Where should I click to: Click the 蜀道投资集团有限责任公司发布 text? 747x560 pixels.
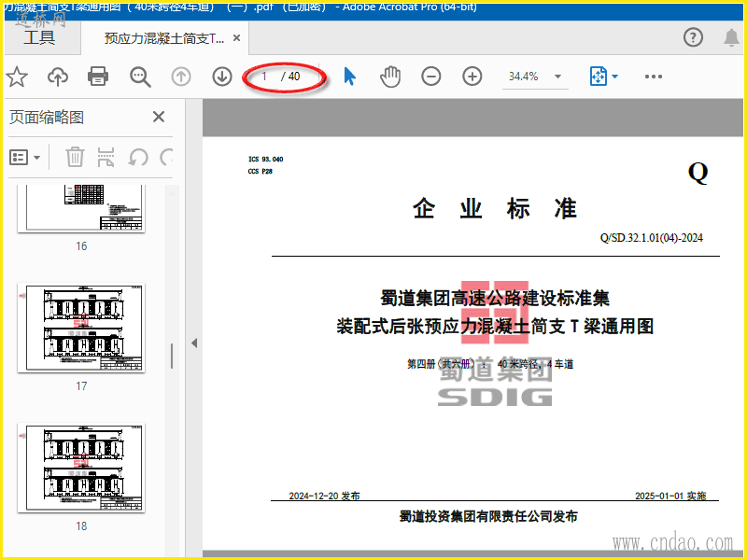coord(488,517)
